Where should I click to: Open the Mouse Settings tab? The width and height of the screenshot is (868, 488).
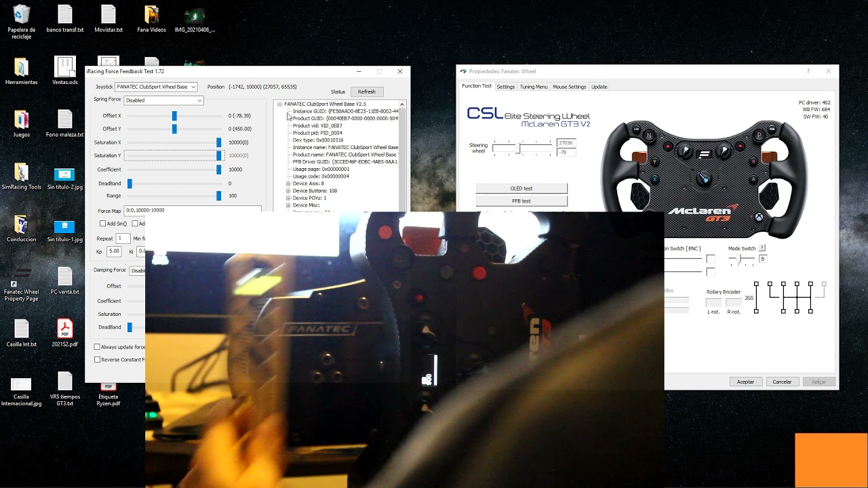tap(570, 87)
